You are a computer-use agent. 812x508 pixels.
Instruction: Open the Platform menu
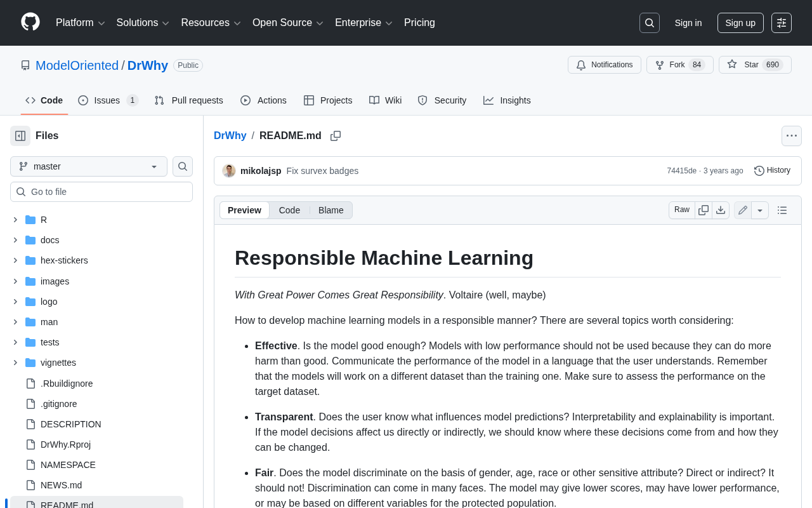pyautogui.click(x=80, y=23)
